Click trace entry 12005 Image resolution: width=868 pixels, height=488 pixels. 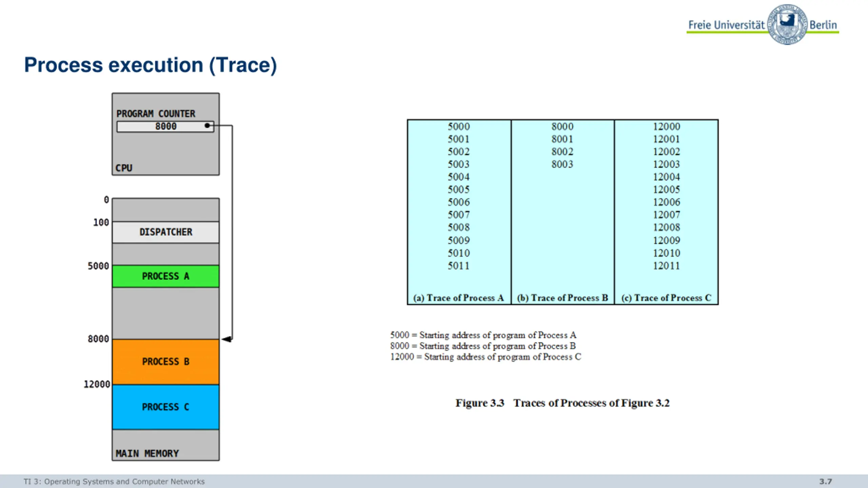pyautogui.click(x=667, y=189)
